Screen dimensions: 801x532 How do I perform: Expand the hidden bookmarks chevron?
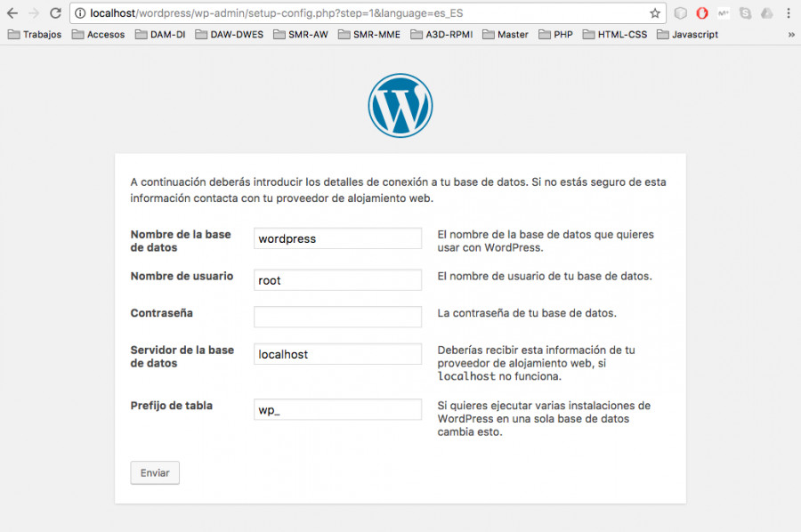pos(791,35)
